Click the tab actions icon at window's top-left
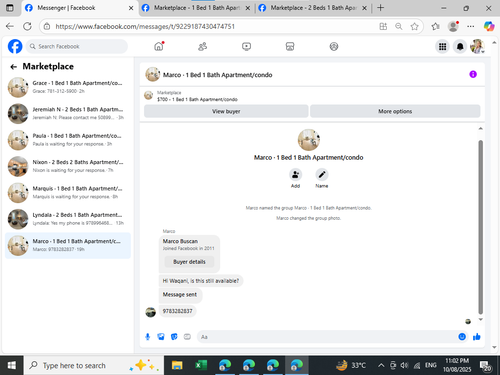 click(x=10, y=8)
